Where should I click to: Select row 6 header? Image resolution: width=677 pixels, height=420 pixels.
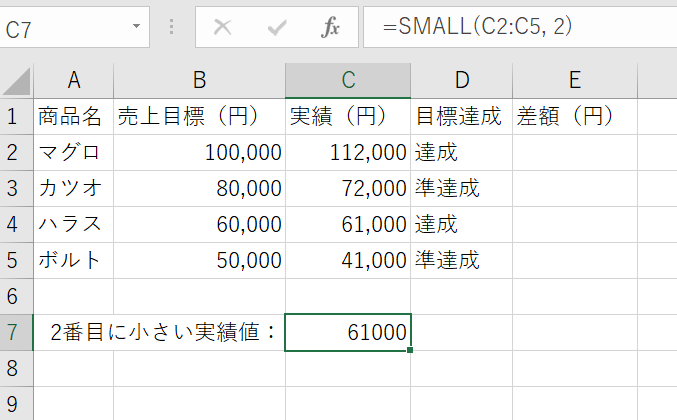coord(16,297)
